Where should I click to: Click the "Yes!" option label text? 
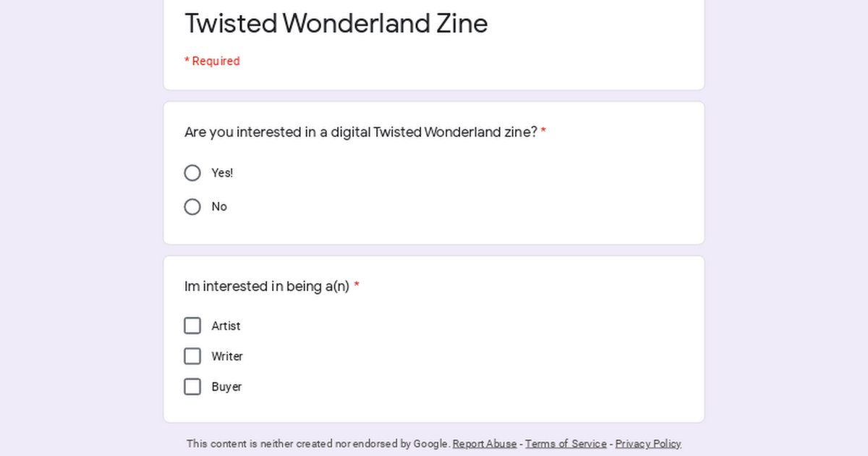click(222, 173)
